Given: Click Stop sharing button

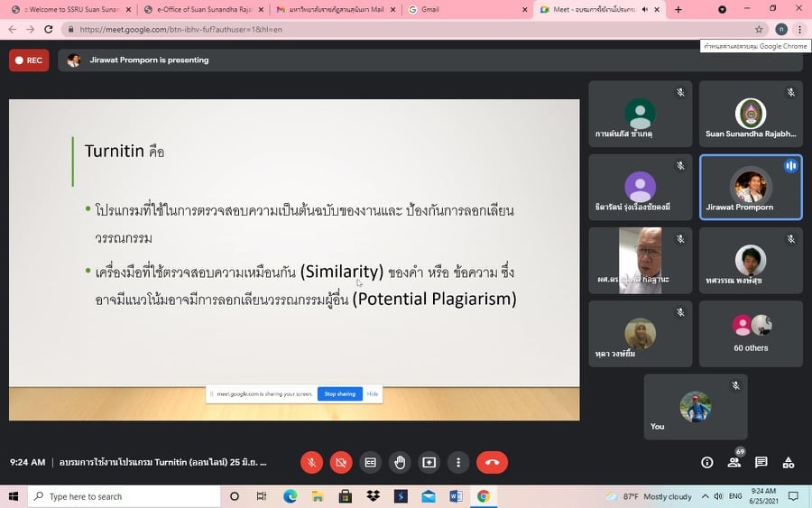Looking at the screenshot, I should [339, 394].
